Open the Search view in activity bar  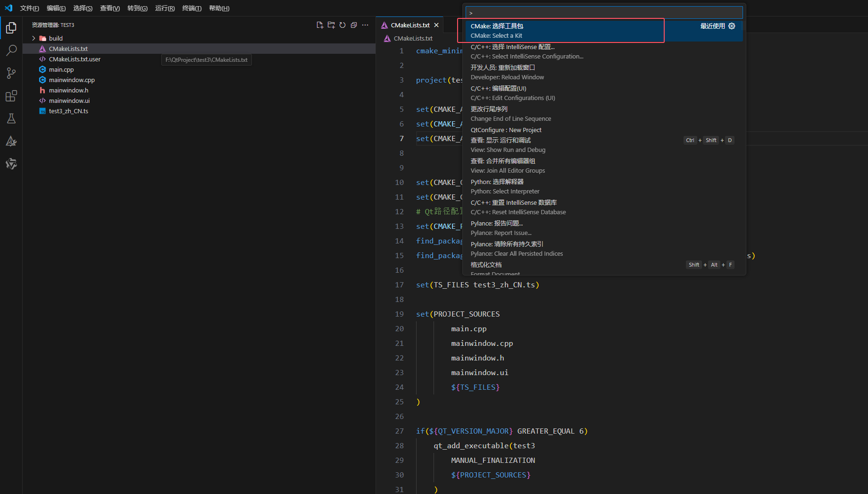point(11,50)
